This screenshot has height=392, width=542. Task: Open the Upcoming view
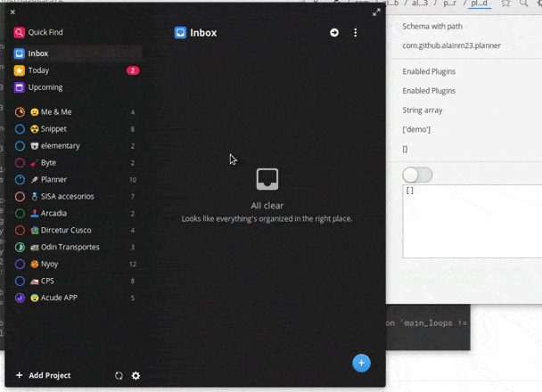77,87
